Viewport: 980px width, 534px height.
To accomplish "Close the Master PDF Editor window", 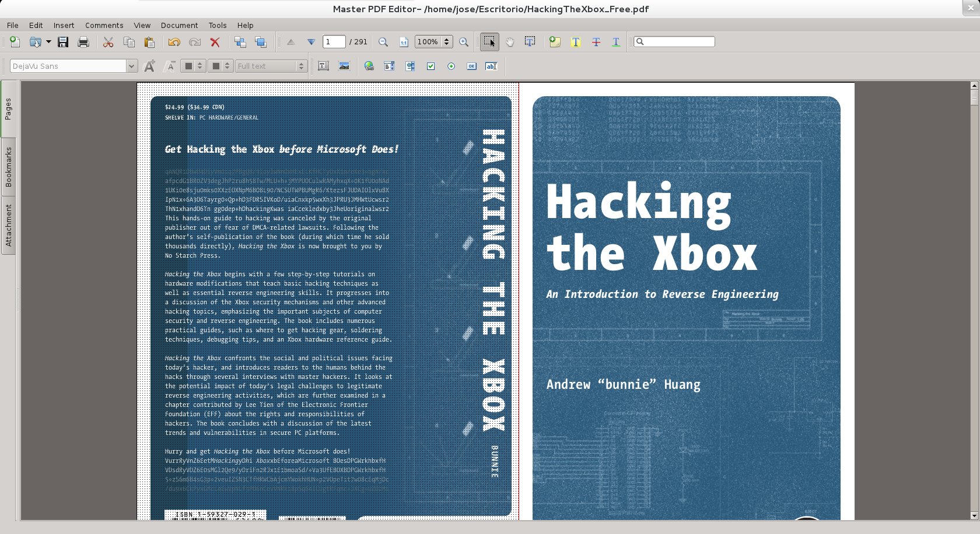I will point(971,7).
